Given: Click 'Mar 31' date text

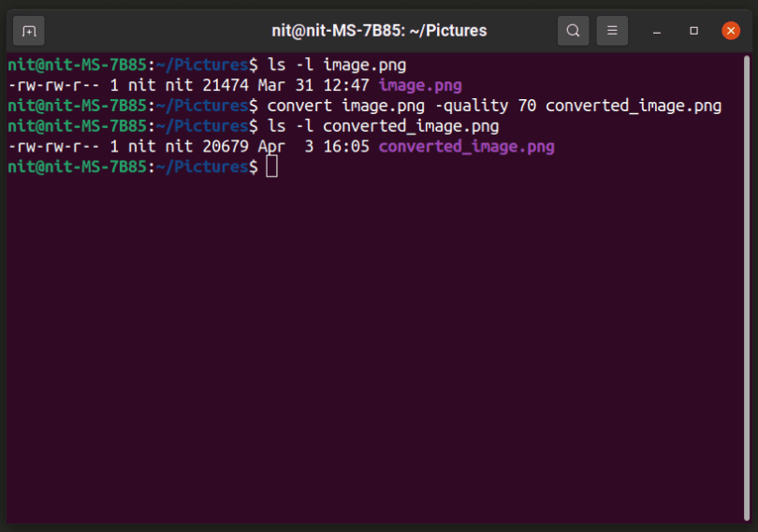Looking at the screenshot, I should 285,85.
